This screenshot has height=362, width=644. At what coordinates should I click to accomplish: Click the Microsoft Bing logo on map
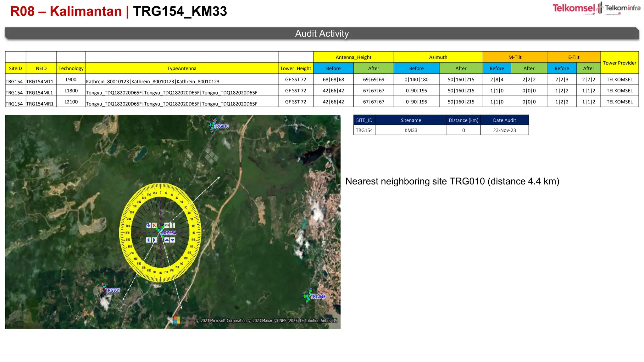tap(177, 320)
